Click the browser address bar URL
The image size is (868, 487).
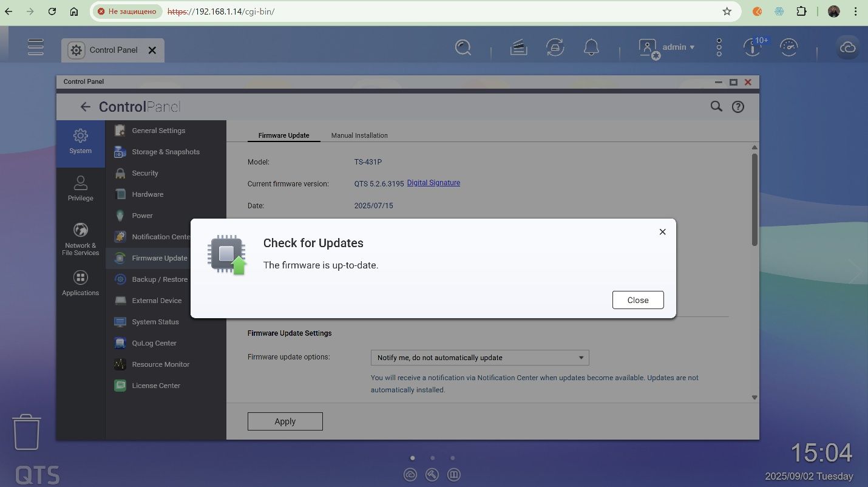pyautogui.click(x=221, y=12)
